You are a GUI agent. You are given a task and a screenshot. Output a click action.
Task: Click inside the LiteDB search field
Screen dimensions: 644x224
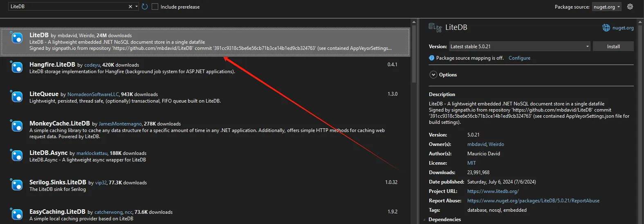(x=65, y=7)
